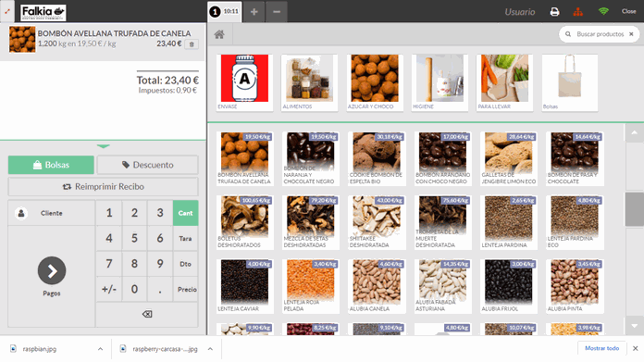Click the green Bolsas button

tap(51, 165)
